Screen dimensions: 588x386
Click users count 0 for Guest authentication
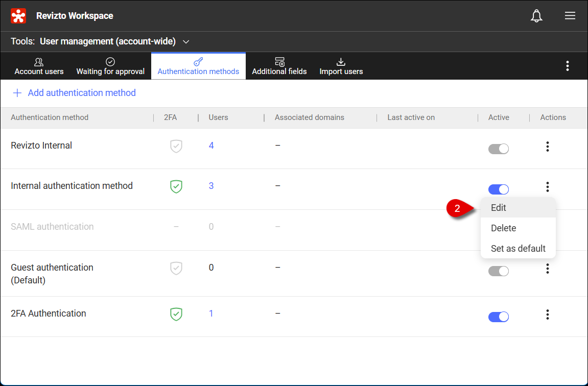tap(211, 268)
